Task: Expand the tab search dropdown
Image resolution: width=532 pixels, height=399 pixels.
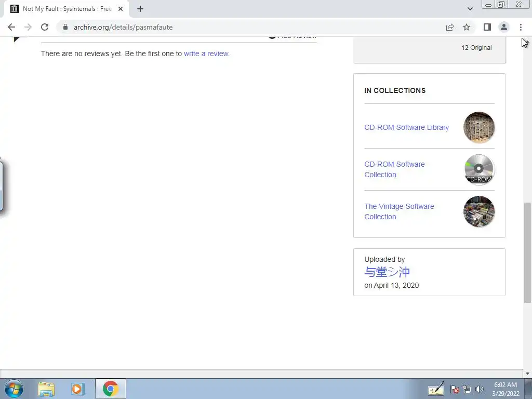Action: click(470, 9)
